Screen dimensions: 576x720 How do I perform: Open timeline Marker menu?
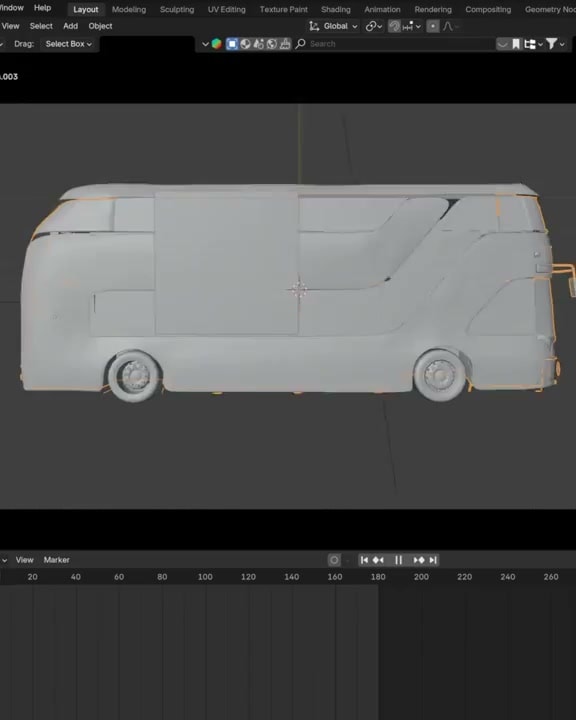click(56, 560)
